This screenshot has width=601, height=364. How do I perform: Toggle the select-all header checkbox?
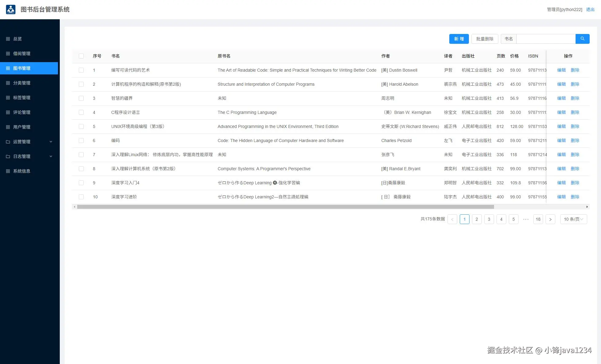click(x=81, y=56)
